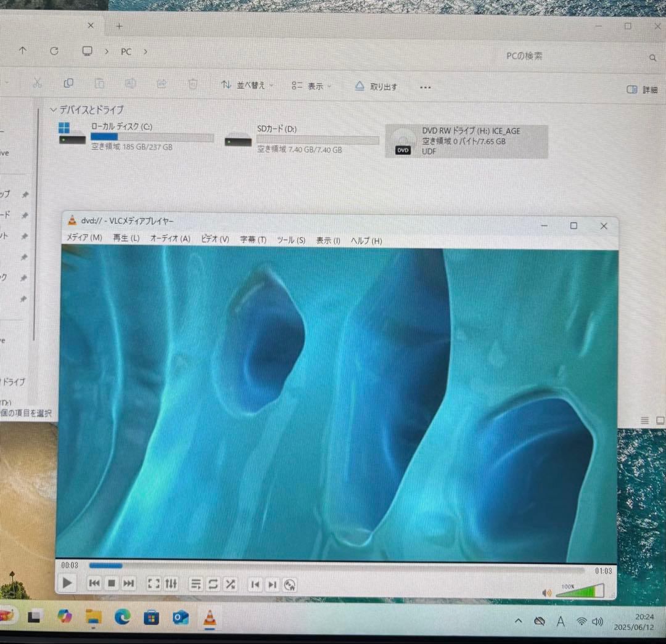Open VLC extended settings (equalizer) panel
Screen dimensions: 666x644
point(171,584)
